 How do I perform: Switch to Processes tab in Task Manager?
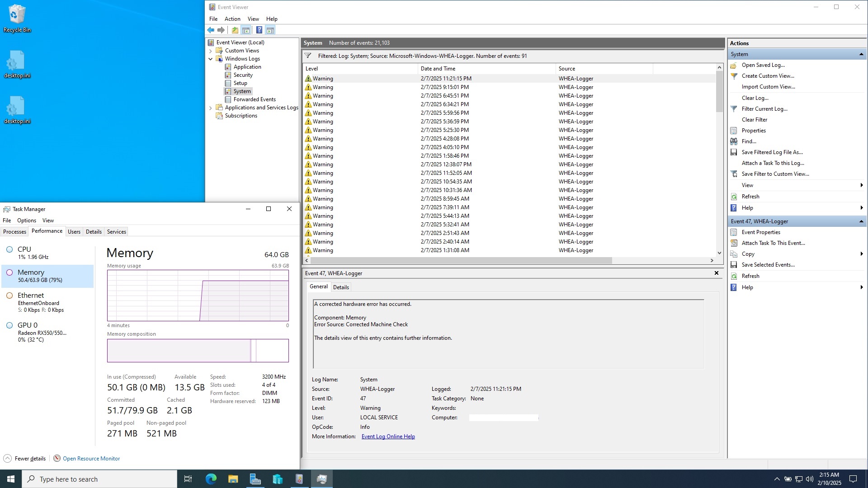tap(14, 232)
